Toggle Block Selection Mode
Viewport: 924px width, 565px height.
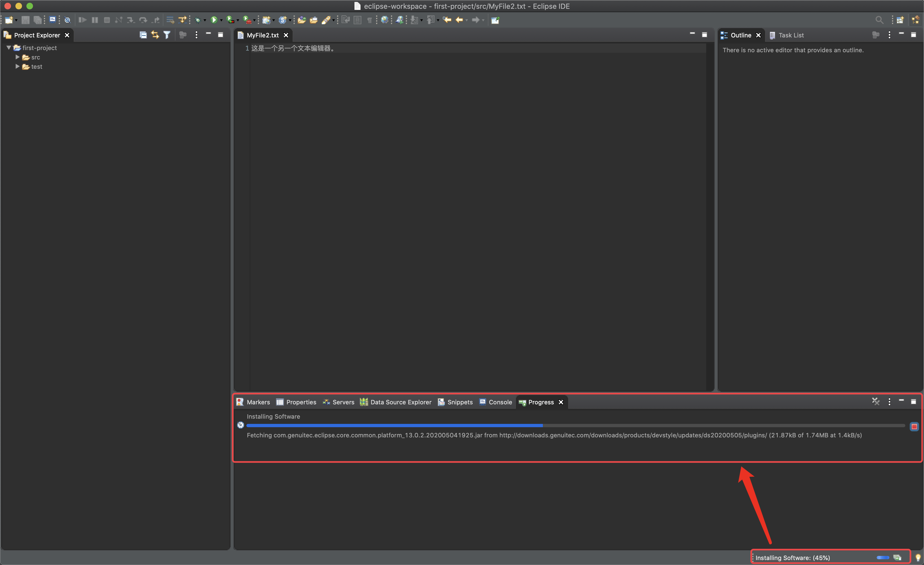click(x=358, y=20)
